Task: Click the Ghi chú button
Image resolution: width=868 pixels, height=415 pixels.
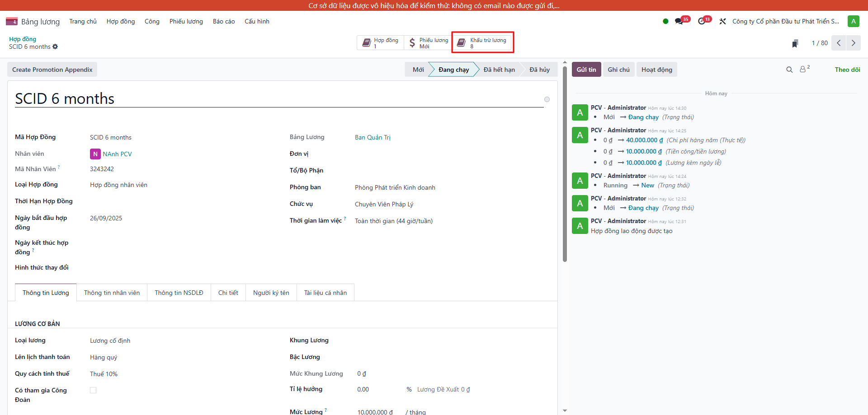Action: [x=618, y=70]
